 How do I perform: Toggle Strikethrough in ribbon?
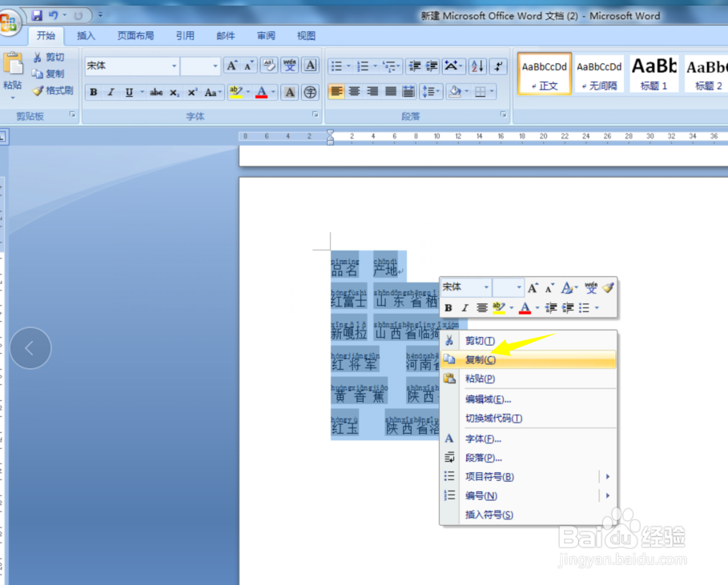(156, 92)
